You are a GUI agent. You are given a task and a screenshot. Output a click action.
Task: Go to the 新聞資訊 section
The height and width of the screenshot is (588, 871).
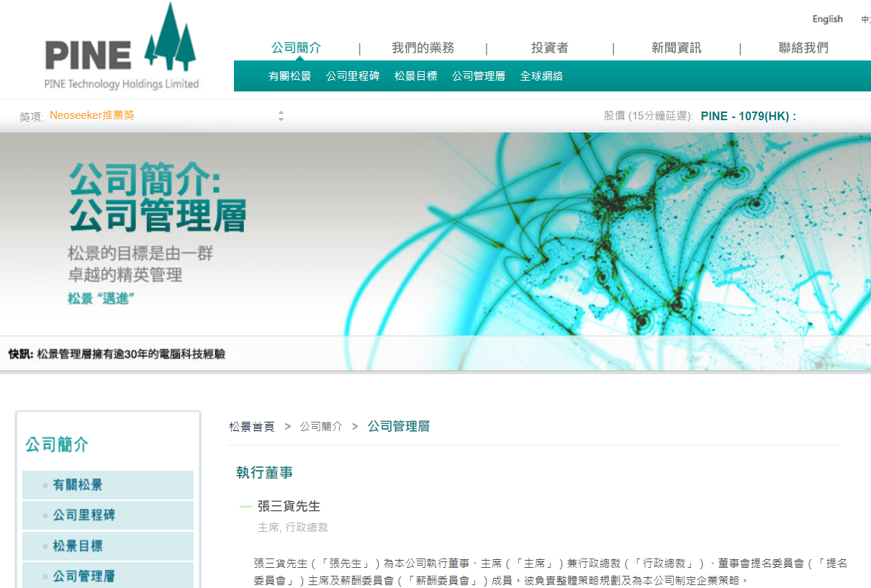pyautogui.click(x=676, y=48)
